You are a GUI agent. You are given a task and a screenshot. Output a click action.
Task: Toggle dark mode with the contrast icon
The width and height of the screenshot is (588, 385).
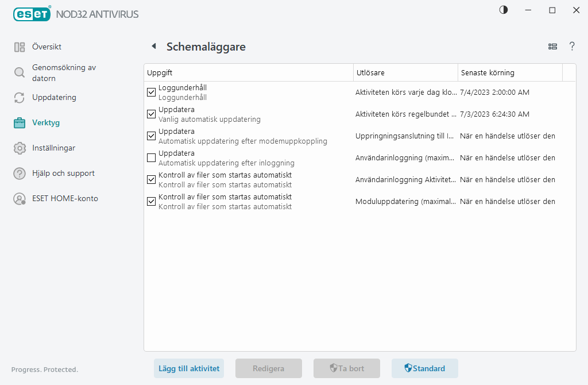(503, 10)
